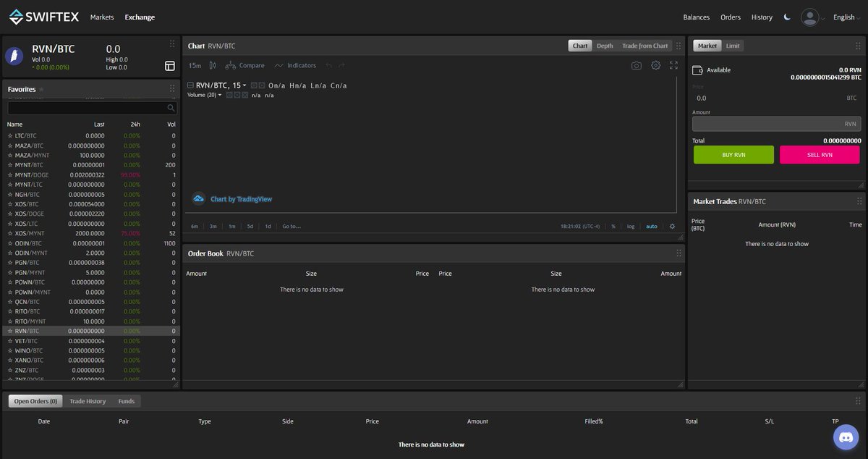The image size is (868, 459).
Task: Open Indicators menu
Action: point(295,65)
